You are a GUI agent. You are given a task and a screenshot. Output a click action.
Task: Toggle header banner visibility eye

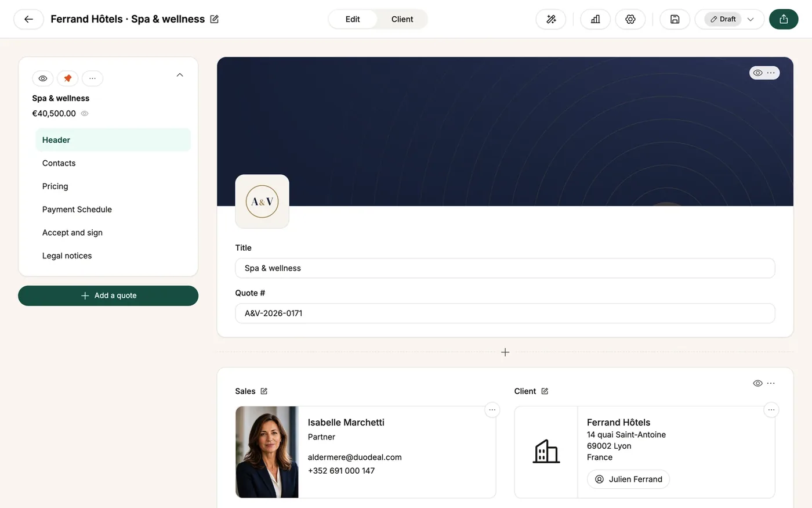[x=757, y=73]
